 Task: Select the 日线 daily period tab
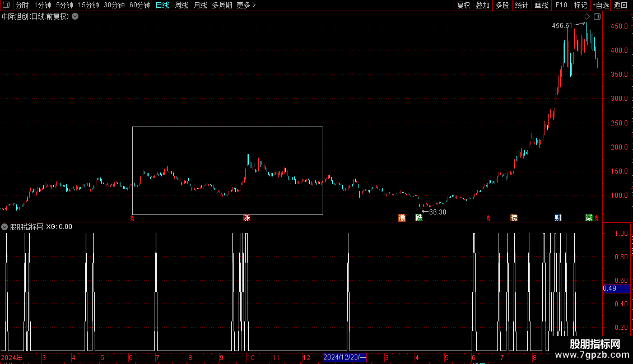pyautogui.click(x=162, y=5)
